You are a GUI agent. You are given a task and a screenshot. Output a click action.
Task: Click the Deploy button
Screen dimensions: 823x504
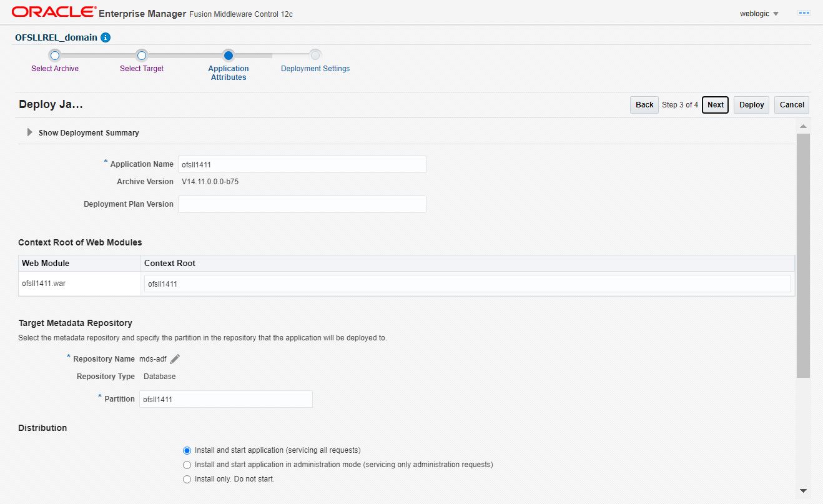pyautogui.click(x=751, y=105)
